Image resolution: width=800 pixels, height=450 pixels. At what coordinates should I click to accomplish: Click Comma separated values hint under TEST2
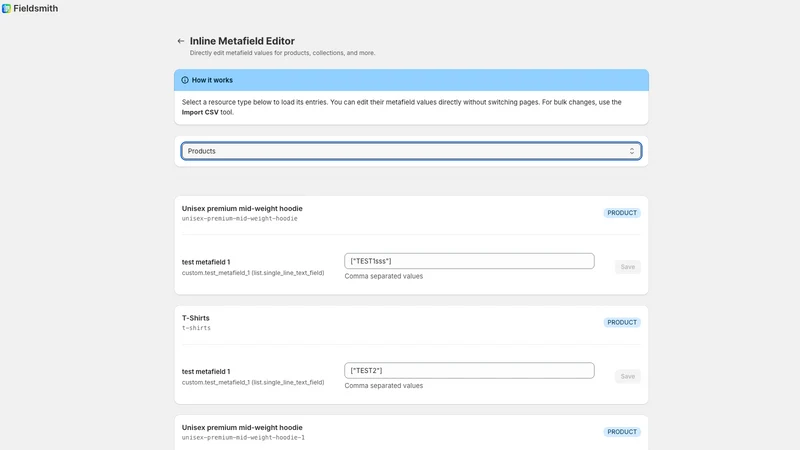click(x=384, y=386)
